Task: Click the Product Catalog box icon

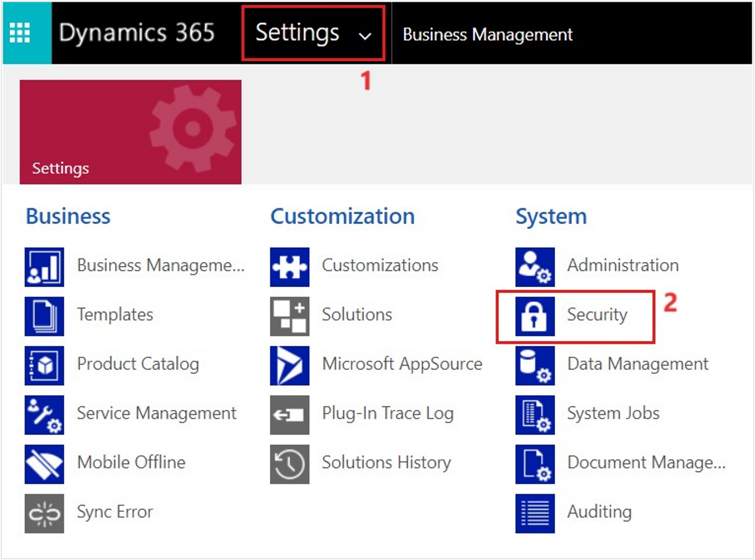Action: (44, 365)
